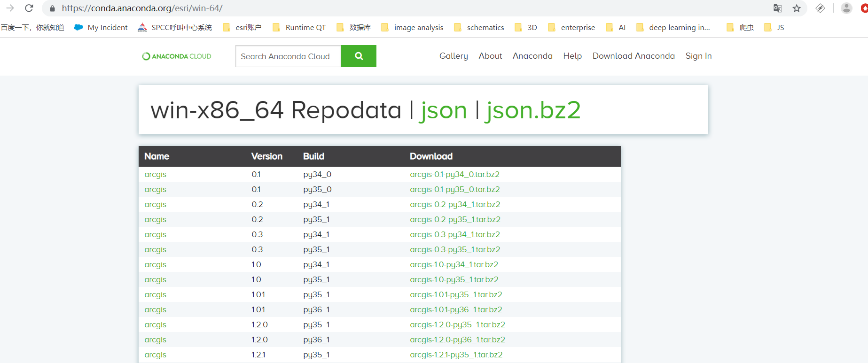
Task: Download arcgis-0.1-py35_0.tar.bz2
Action: (x=454, y=189)
